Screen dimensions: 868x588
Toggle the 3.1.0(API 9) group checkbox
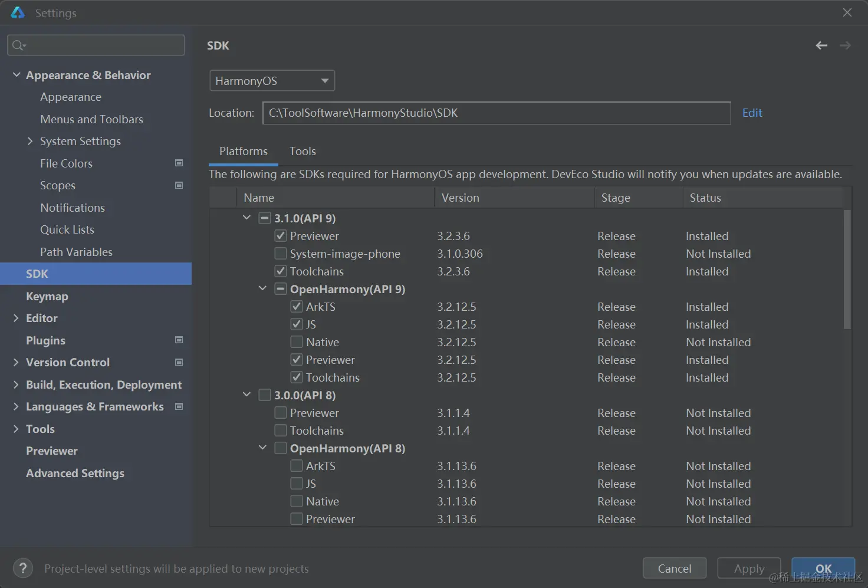265,218
